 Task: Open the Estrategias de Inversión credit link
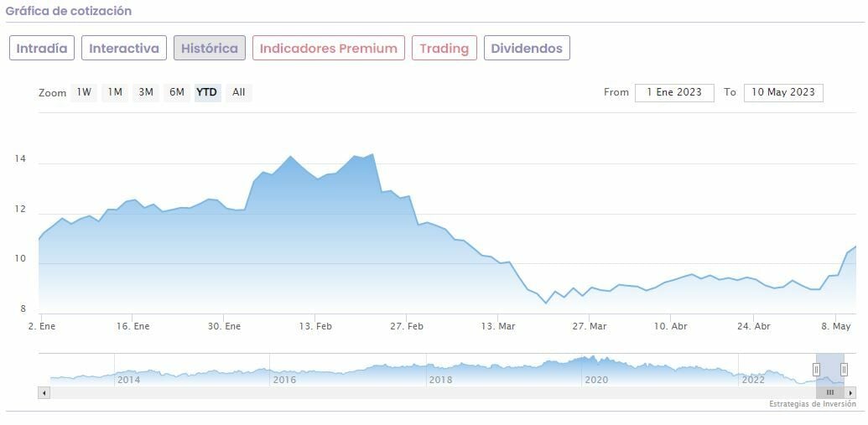(812, 404)
